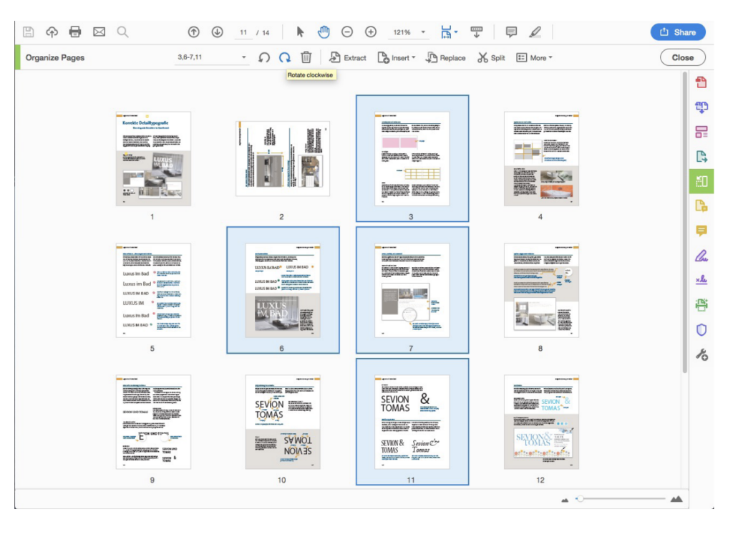Select page 8 thumbnail
Viewport: 733px width, 560px height.
point(540,290)
